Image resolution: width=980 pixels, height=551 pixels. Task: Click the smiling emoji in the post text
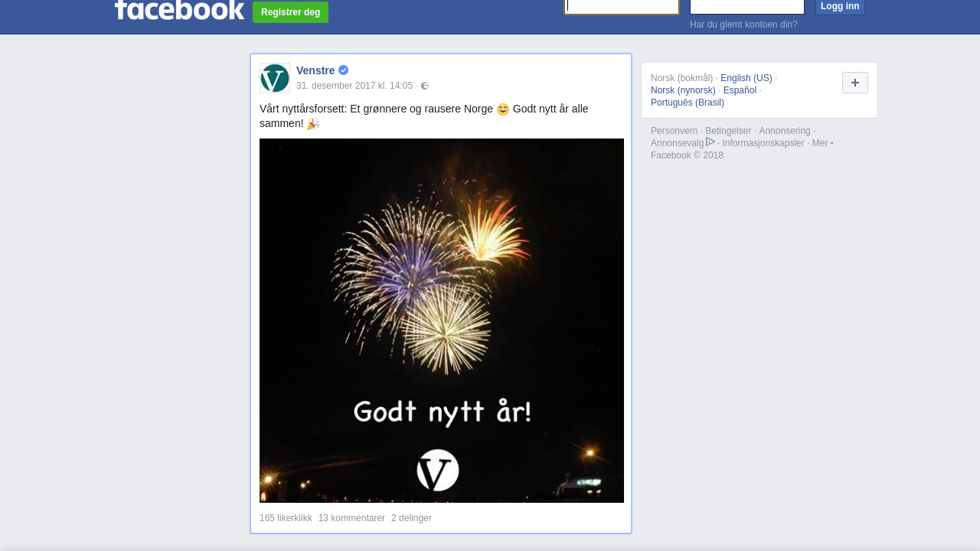coord(503,109)
